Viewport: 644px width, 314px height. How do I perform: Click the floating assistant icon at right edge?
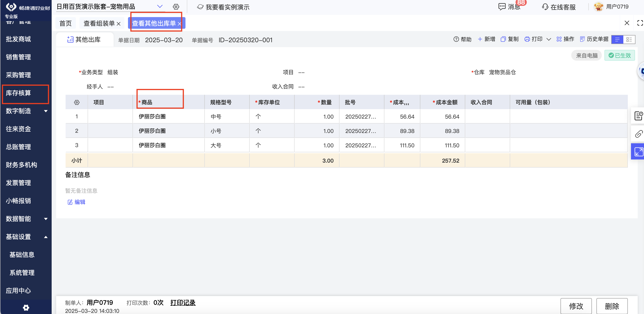coord(641,71)
